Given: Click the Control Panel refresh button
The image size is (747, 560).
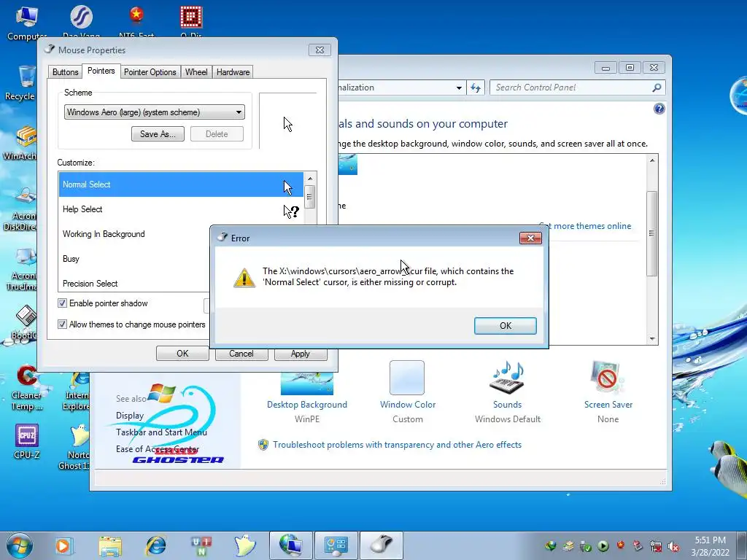Looking at the screenshot, I should pyautogui.click(x=476, y=87).
